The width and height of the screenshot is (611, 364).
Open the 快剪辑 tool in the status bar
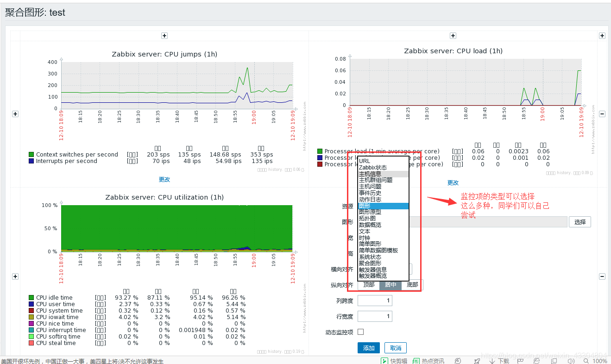(x=394, y=361)
